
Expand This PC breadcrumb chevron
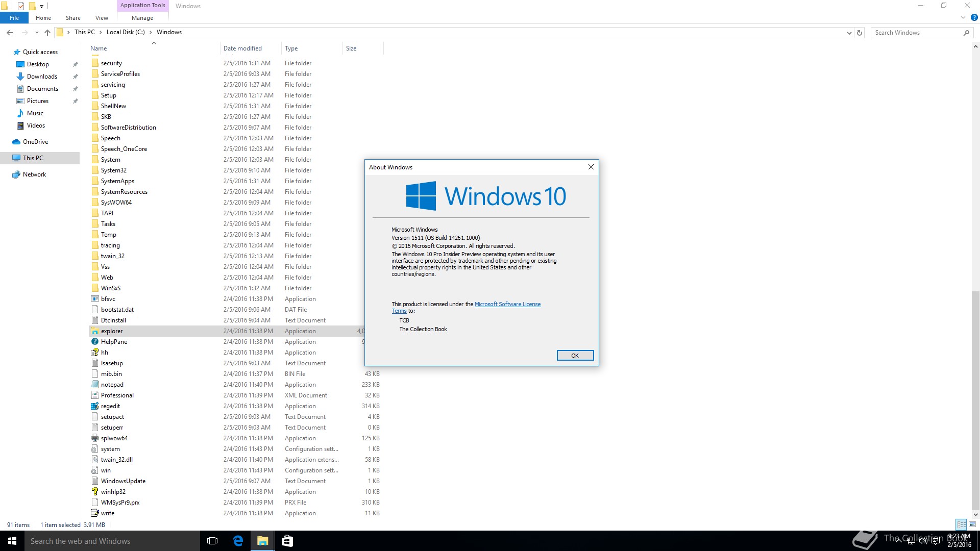101,32
